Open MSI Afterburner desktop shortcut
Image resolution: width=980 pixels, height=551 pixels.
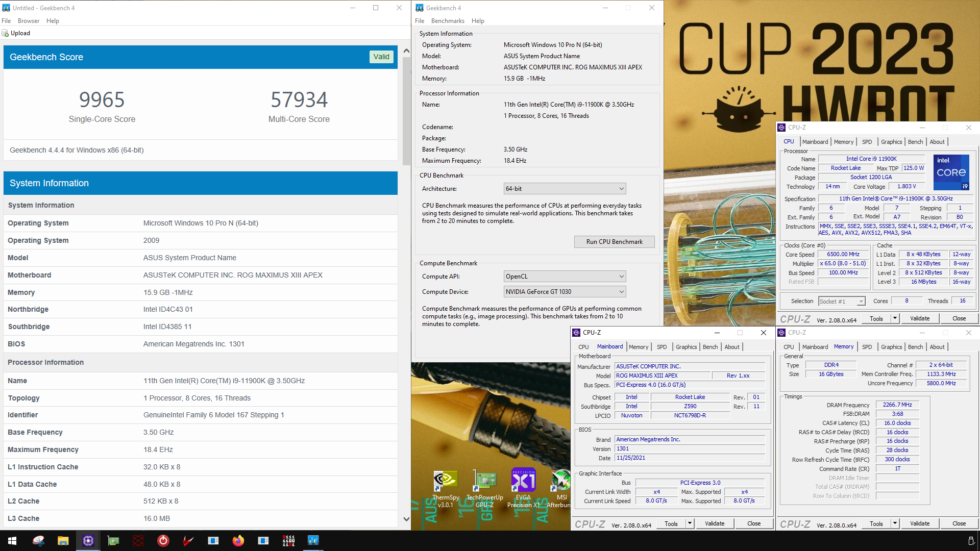[560, 489]
